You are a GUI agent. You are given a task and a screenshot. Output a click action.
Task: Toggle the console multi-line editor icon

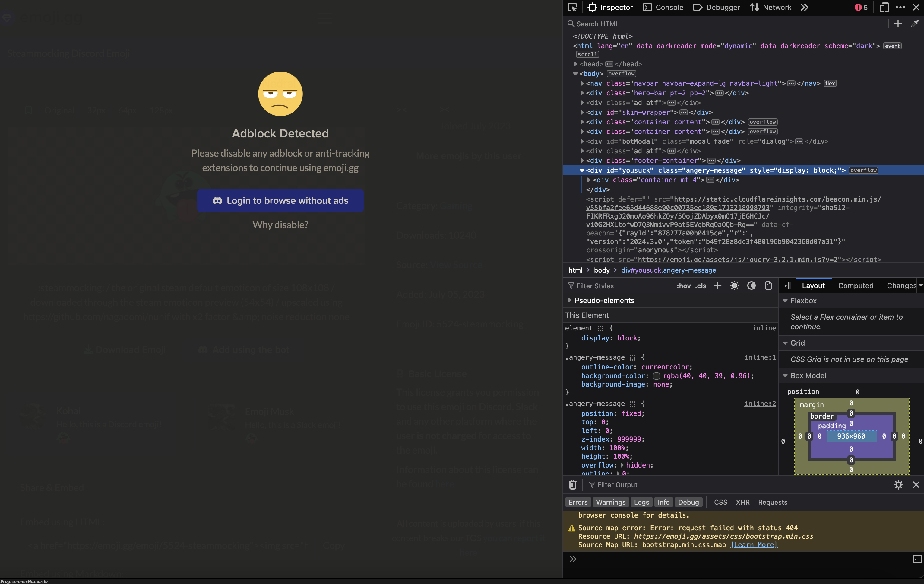point(917,559)
